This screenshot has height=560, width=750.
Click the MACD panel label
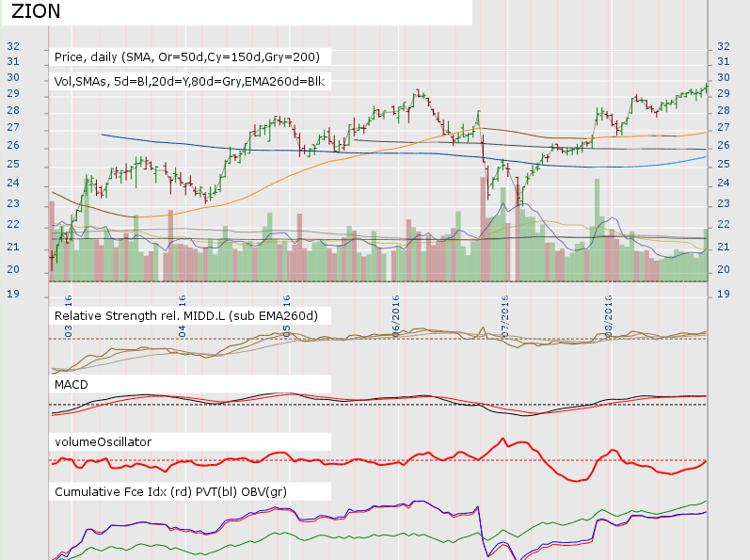pyautogui.click(x=72, y=385)
